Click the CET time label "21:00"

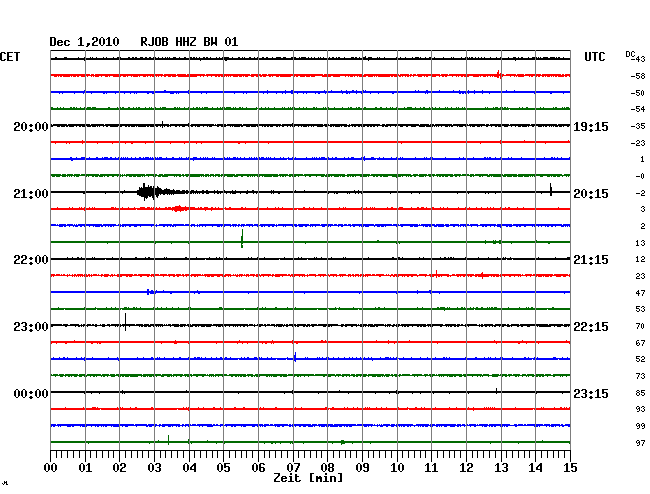(31, 194)
